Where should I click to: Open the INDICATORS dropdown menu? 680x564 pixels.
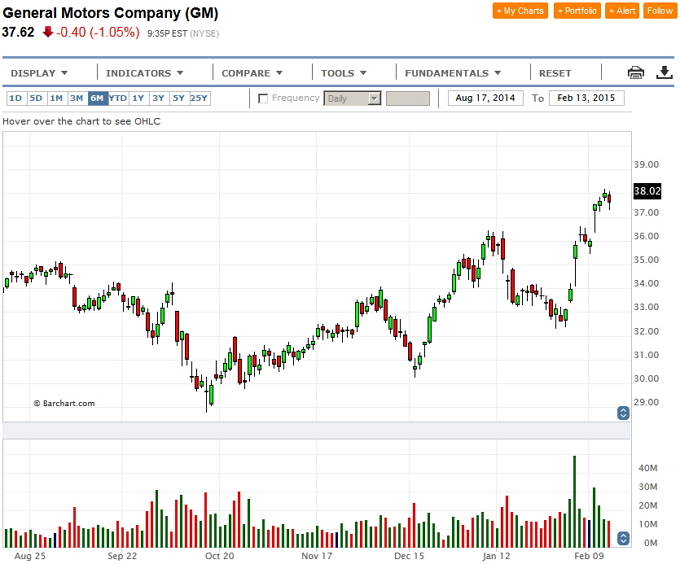tap(144, 73)
